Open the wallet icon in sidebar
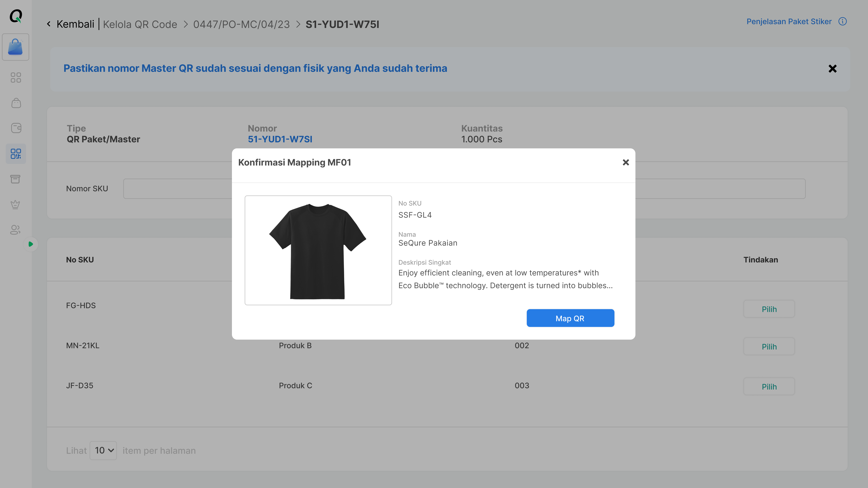868x488 pixels. point(16,128)
